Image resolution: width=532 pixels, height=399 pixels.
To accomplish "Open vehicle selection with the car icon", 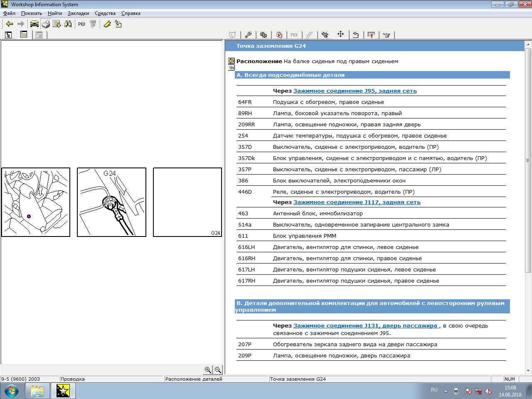I will (x=34, y=24).
